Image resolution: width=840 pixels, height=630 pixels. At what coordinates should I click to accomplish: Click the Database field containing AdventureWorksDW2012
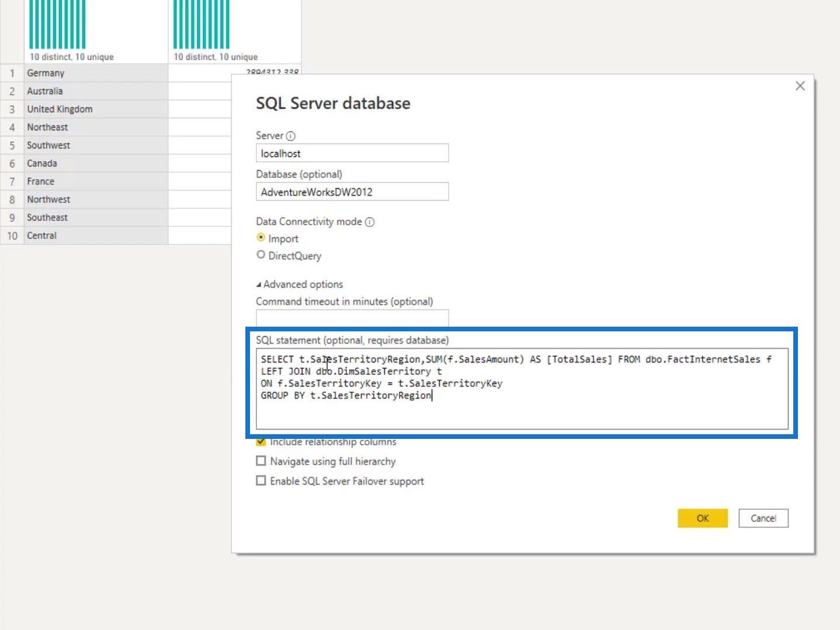[x=352, y=192]
